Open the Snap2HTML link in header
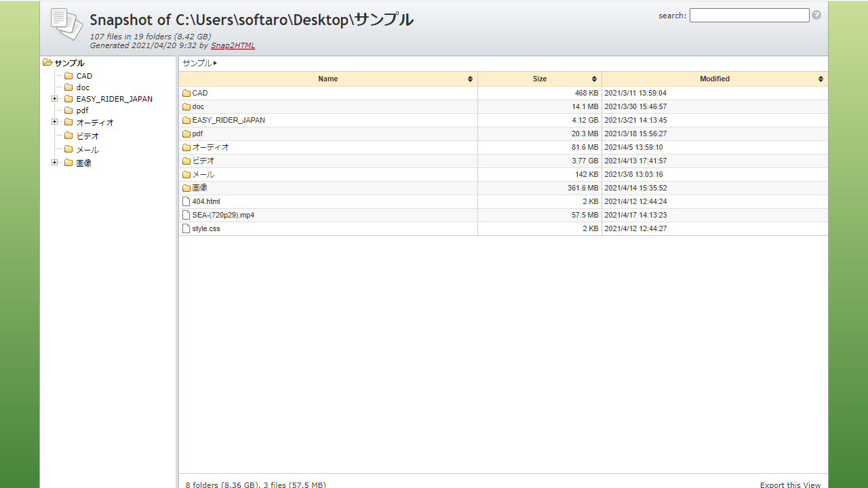Image resolution: width=868 pixels, height=488 pixels. tap(233, 45)
